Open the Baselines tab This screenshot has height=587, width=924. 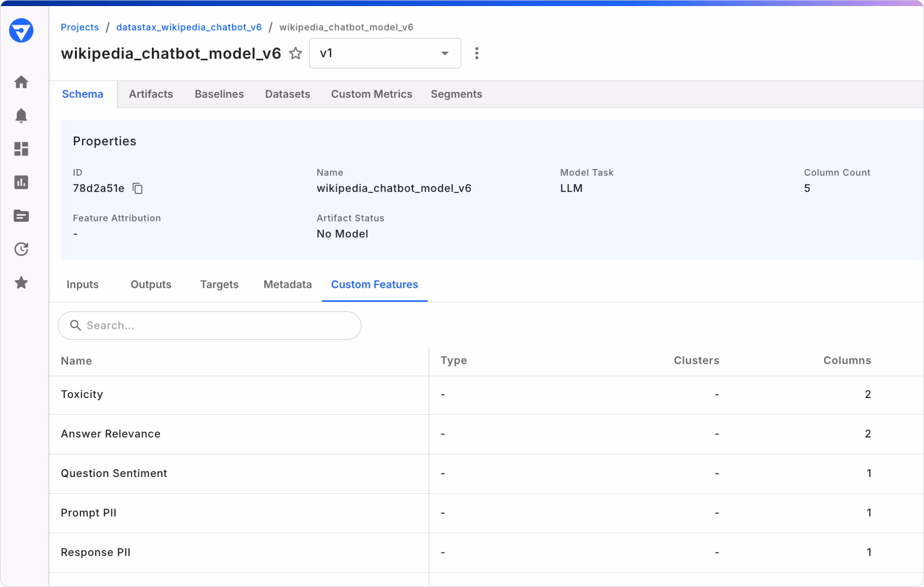pyautogui.click(x=219, y=94)
